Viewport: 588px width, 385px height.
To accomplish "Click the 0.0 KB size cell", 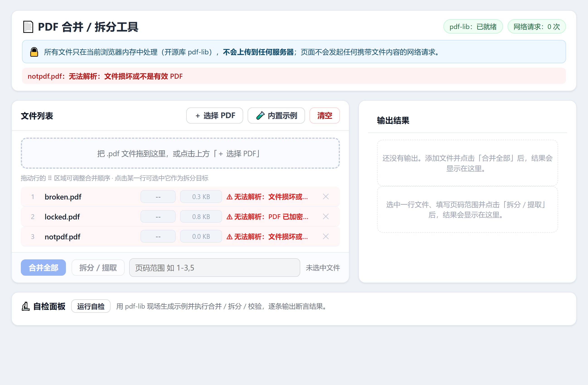I will pyautogui.click(x=201, y=237).
